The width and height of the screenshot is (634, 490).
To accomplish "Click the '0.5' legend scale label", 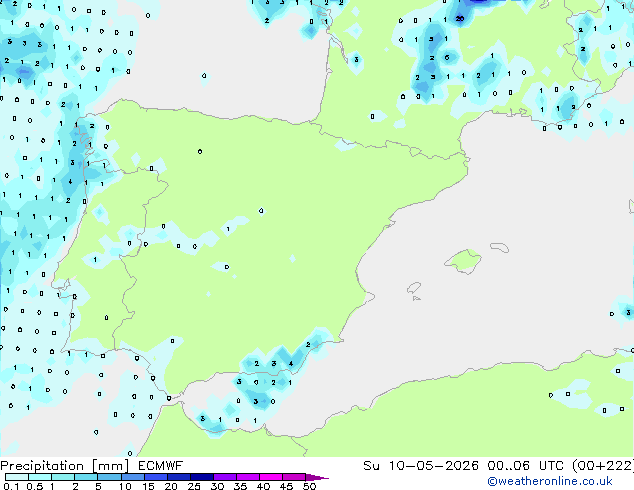I will (x=35, y=486).
